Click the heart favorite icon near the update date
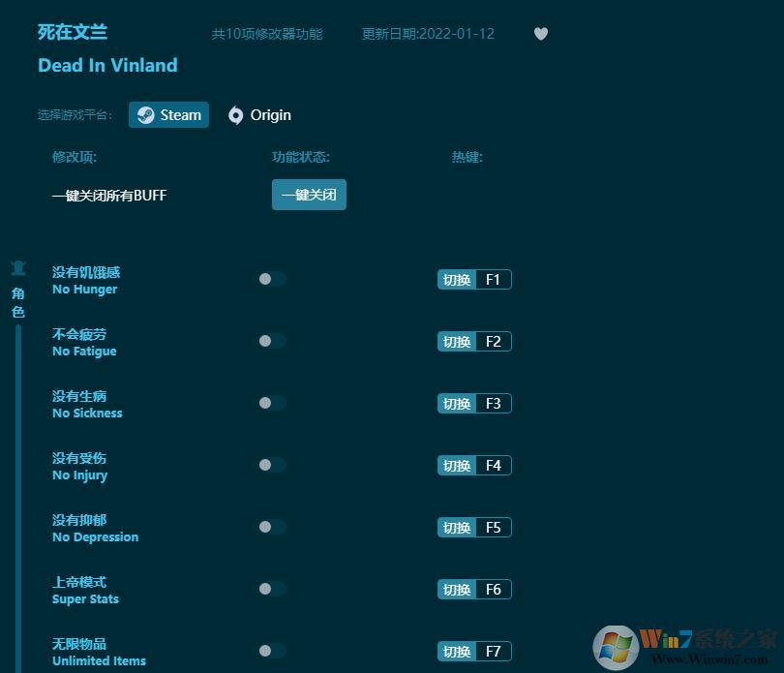The width and height of the screenshot is (784, 673). 541,33
